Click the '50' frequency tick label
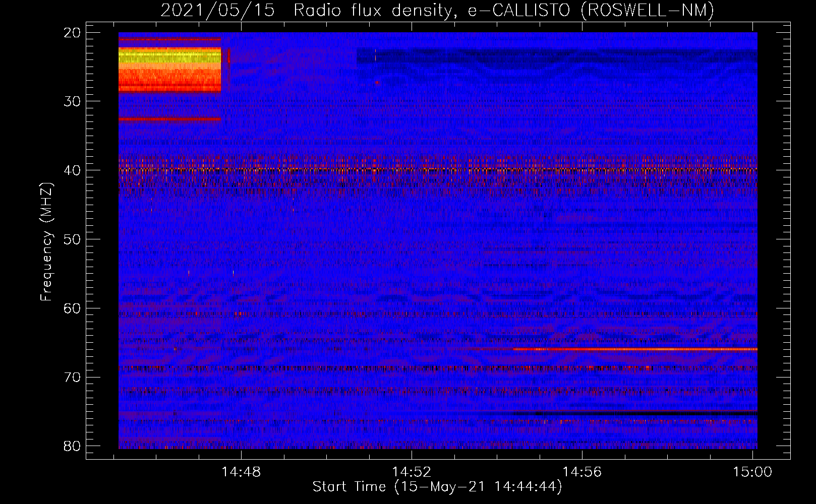816x504 pixels. [72, 239]
